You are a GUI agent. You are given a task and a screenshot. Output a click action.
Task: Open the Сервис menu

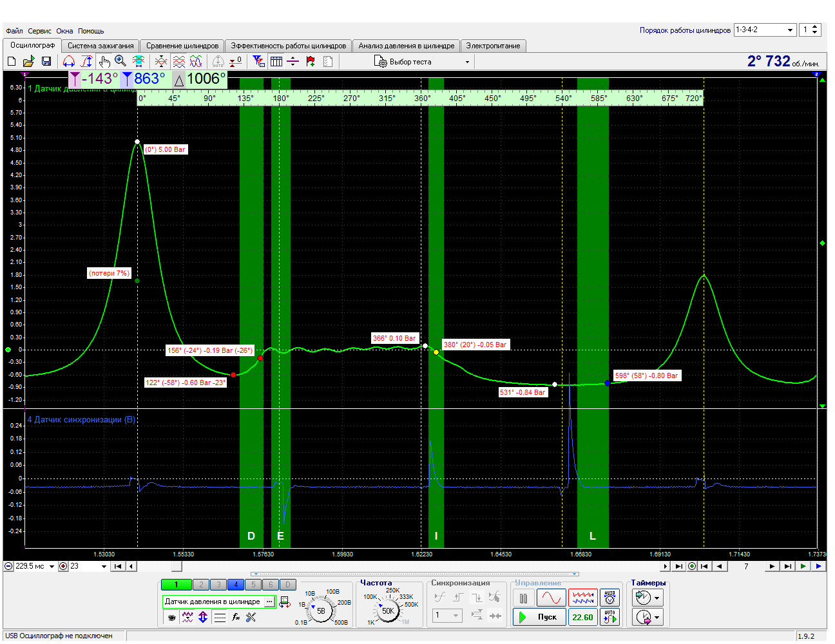pyautogui.click(x=39, y=31)
